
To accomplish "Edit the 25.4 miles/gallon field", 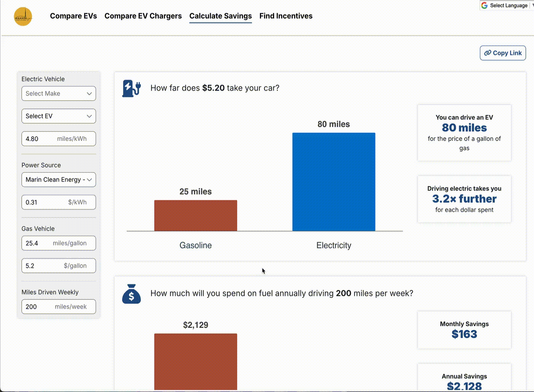I will [x=59, y=243].
